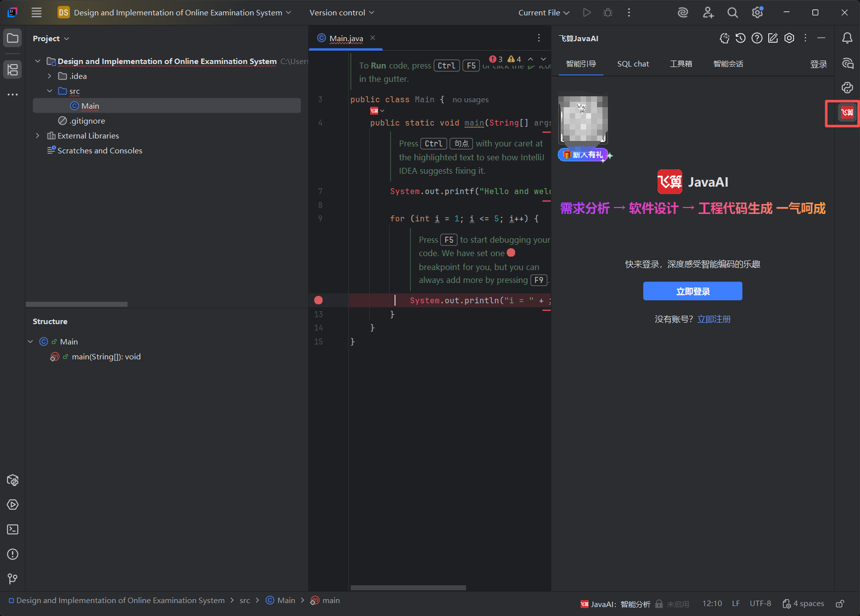Toggle the breakpoint on println line
The height and width of the screenshot is (616, 860).
(x=319, y=300)
